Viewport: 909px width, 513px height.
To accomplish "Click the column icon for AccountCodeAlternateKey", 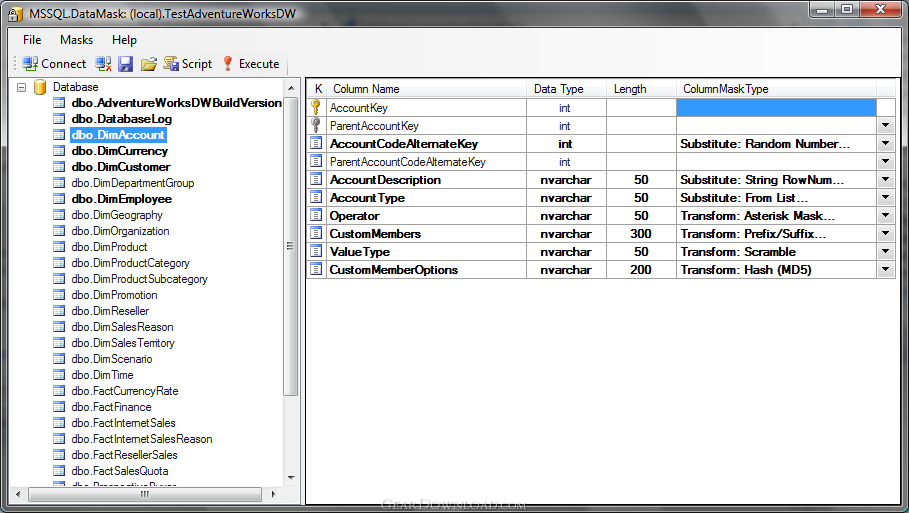I will click(316, 143).
